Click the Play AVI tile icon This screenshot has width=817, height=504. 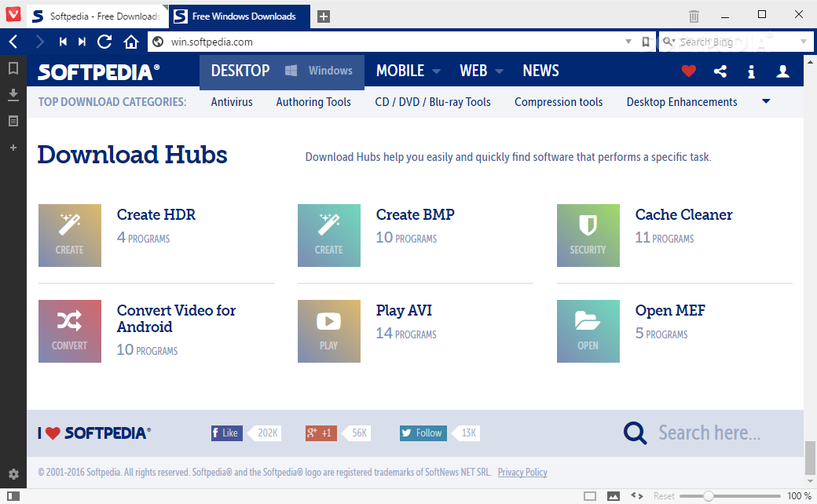329,331
